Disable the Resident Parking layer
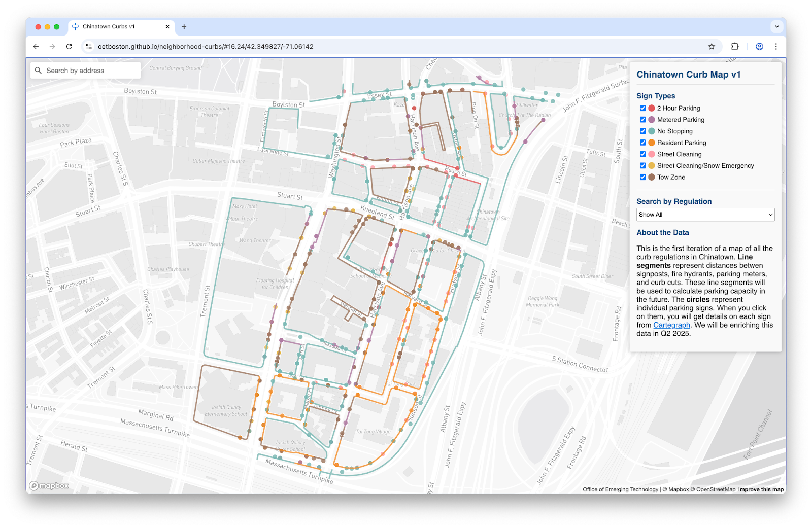812x528 pixels. tap(642, 143)
